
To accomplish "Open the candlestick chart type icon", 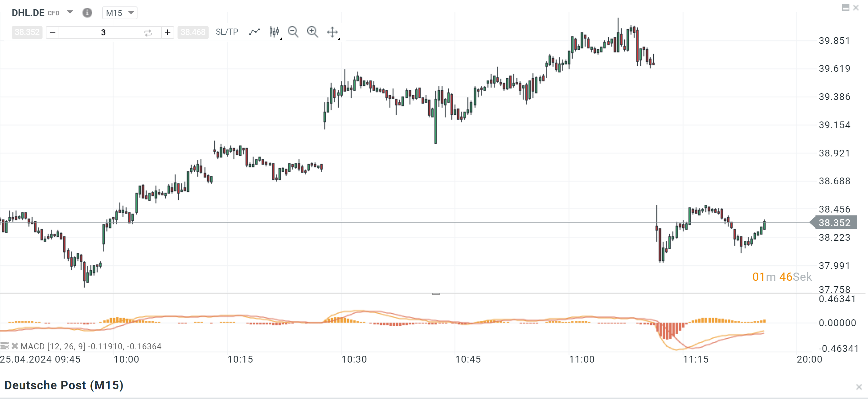I will [x=274, y=32].
